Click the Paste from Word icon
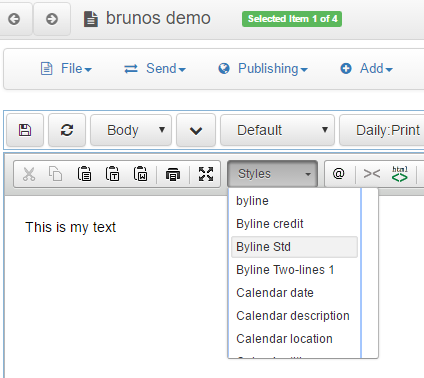This screenshot has width=424, height=378. point(141,174)
